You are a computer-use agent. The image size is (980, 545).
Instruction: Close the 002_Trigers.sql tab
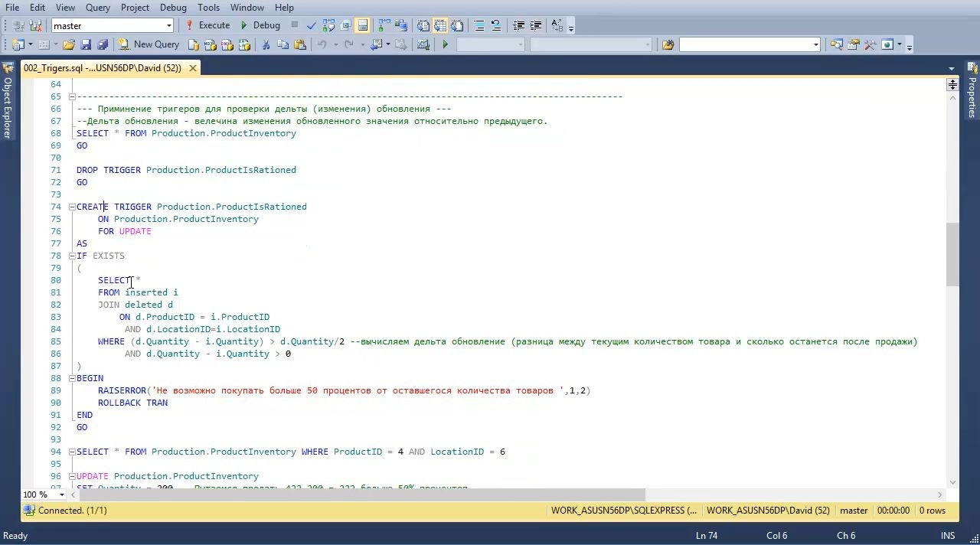(193, 68)
